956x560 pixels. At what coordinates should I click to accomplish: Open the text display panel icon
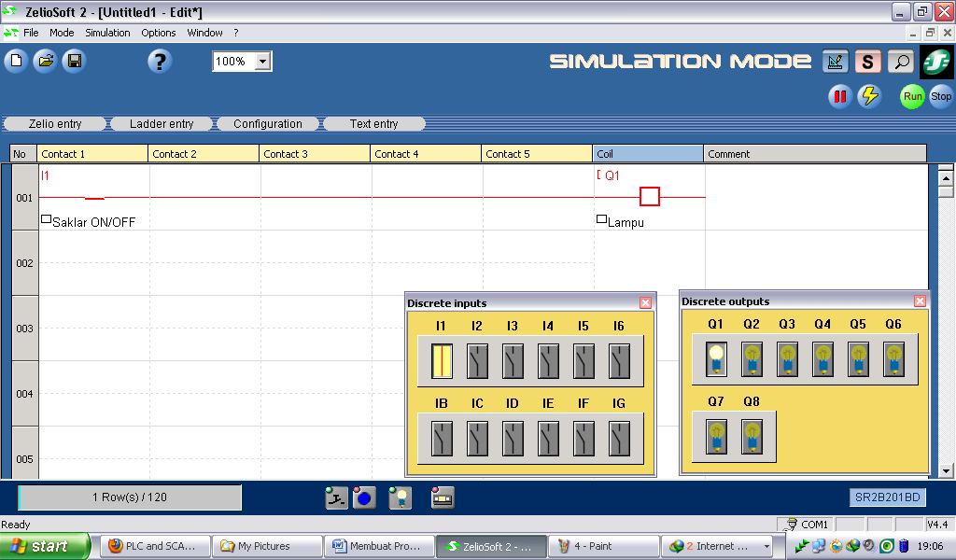point(442,497)
